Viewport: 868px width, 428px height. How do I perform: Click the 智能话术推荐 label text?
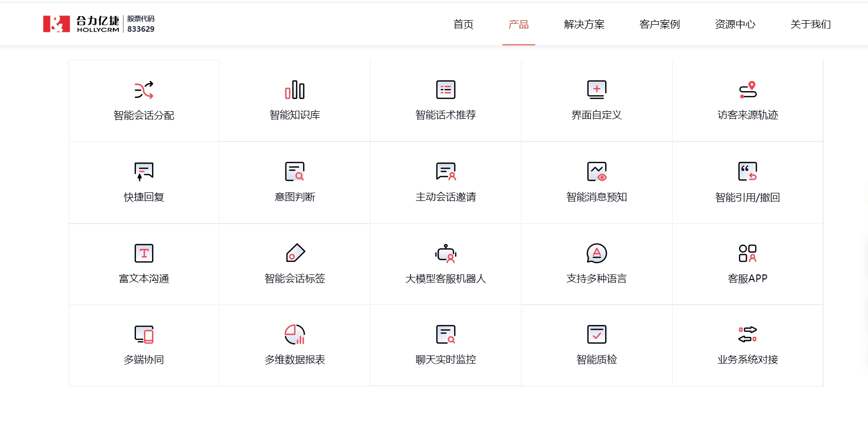[446, 115]
